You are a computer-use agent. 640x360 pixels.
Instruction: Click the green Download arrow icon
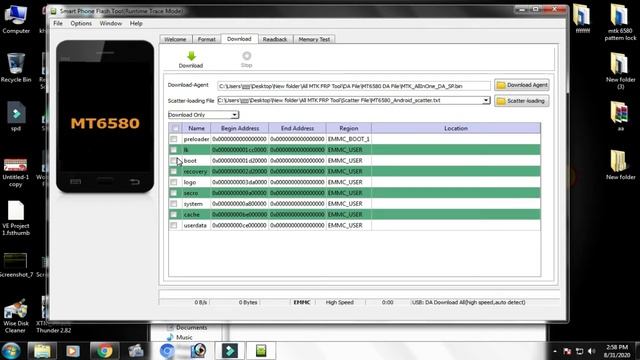[191, 56]
